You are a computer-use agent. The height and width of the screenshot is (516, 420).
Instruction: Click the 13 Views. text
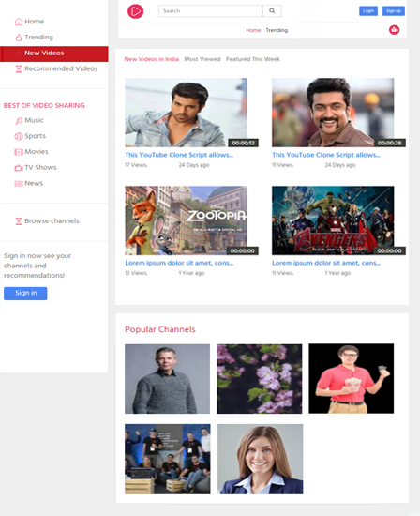[136, 273]
